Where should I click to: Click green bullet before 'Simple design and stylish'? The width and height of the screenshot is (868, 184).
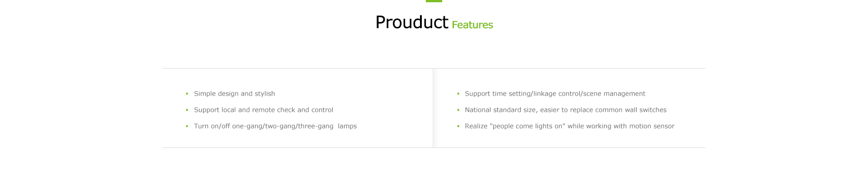[187, 94]
